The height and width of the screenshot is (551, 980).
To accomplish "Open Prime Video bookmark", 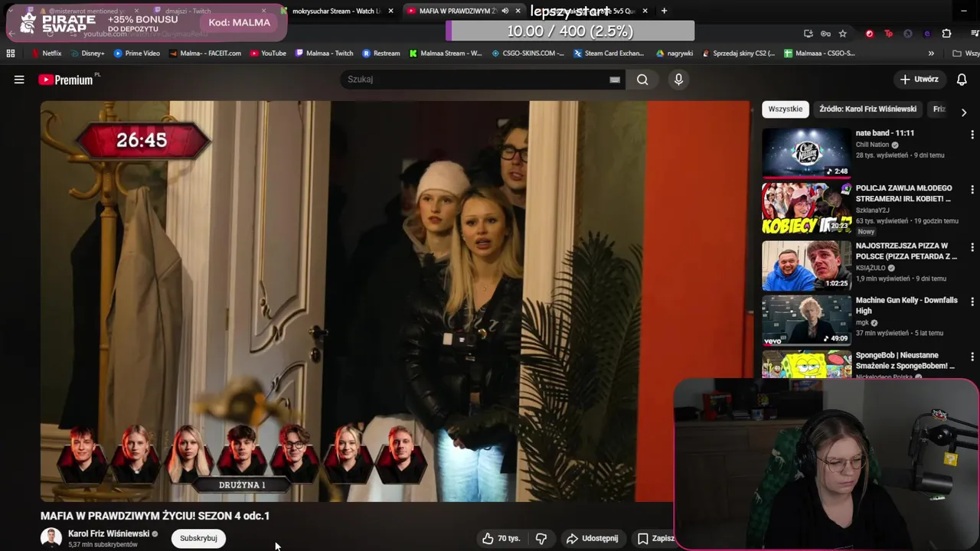I will (x=137, y=54).
